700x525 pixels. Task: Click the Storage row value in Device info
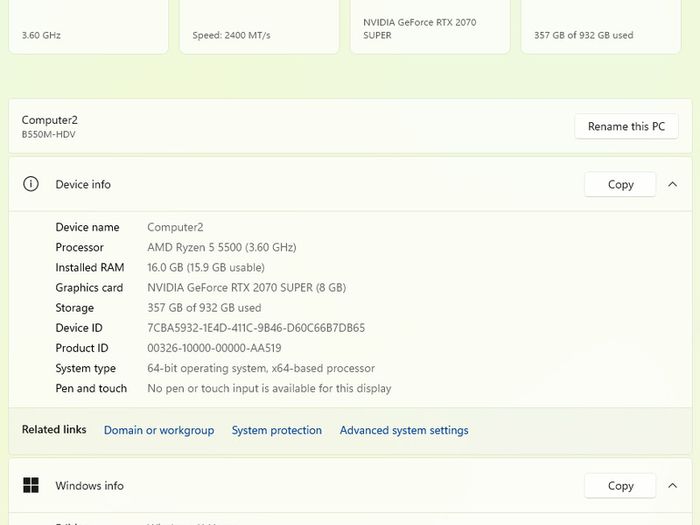(204, 308)
